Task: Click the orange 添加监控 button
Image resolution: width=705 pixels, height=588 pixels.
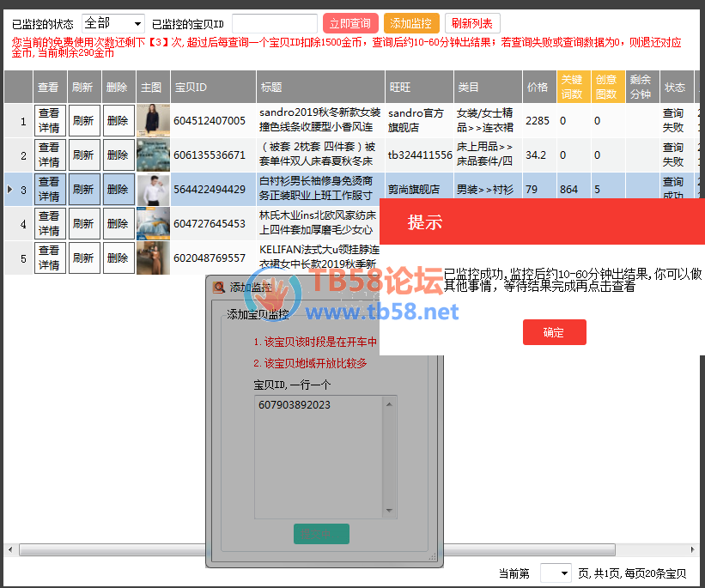Action: [x=411, y=23]
